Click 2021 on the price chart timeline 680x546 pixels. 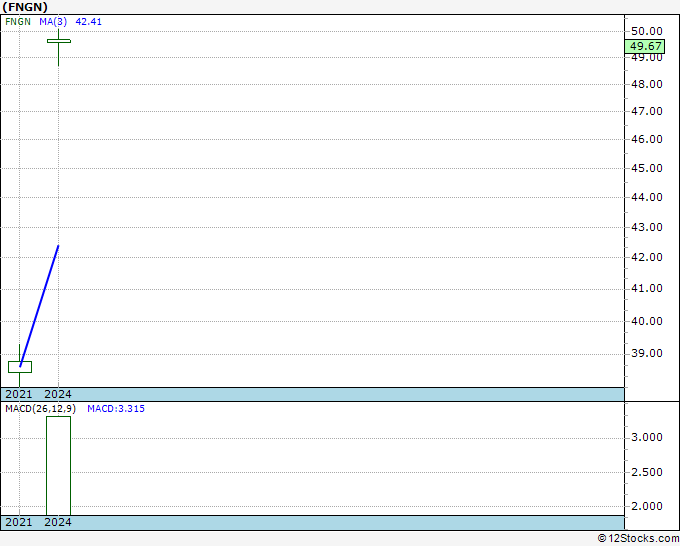[x=19, y=394]
